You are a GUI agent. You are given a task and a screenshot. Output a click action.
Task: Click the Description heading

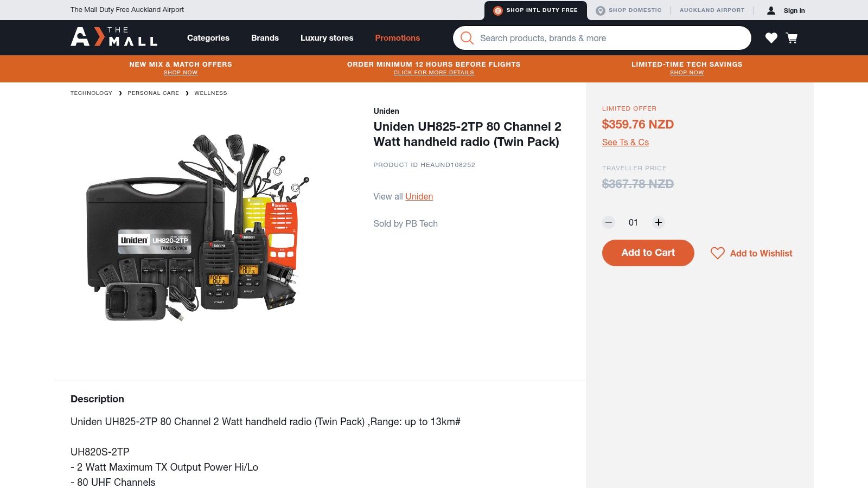[97, 399]
